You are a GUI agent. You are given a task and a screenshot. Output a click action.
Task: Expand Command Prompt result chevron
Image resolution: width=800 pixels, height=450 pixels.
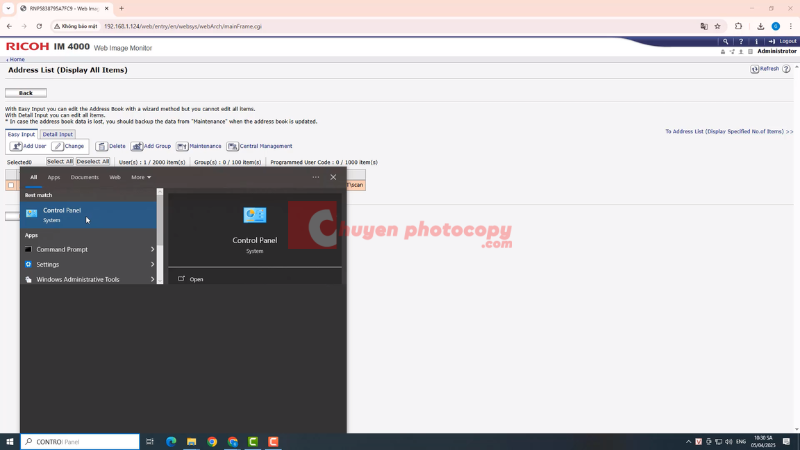[x=152, y=249]
